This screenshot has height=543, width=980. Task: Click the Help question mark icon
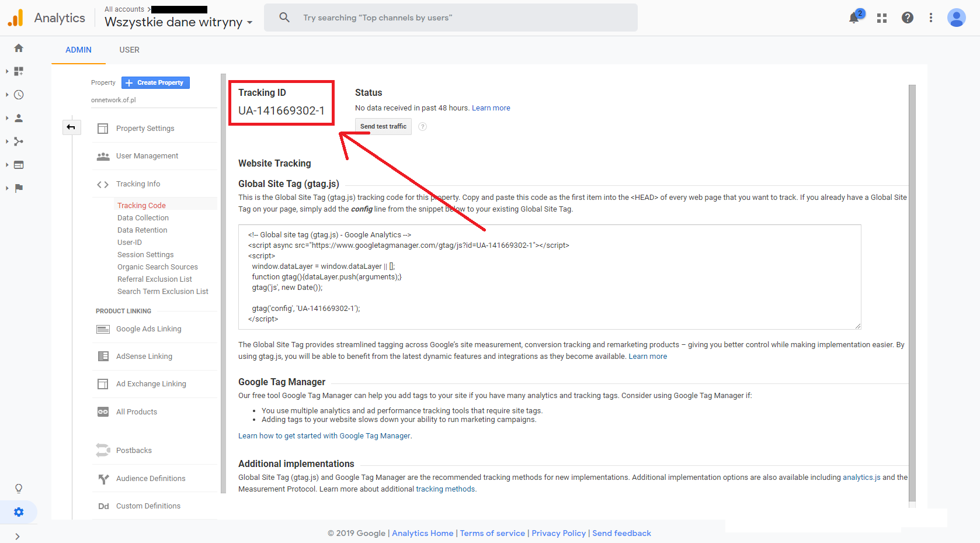pos(907,18)
